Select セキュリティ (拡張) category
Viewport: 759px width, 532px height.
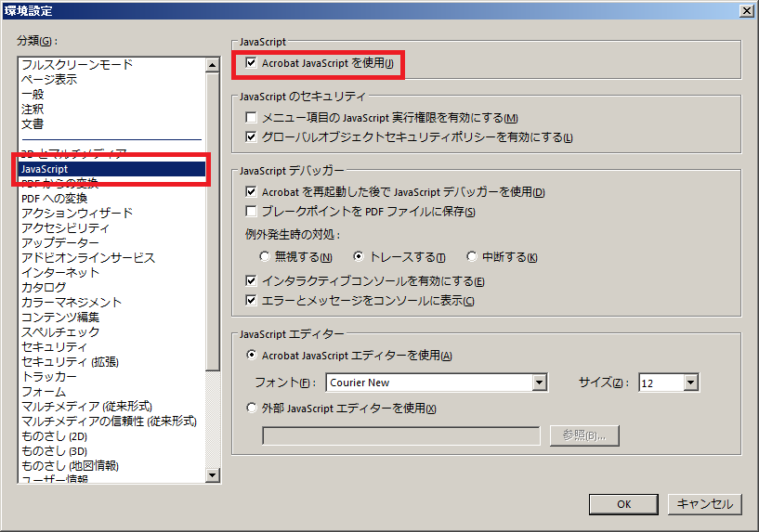point(71,362)
